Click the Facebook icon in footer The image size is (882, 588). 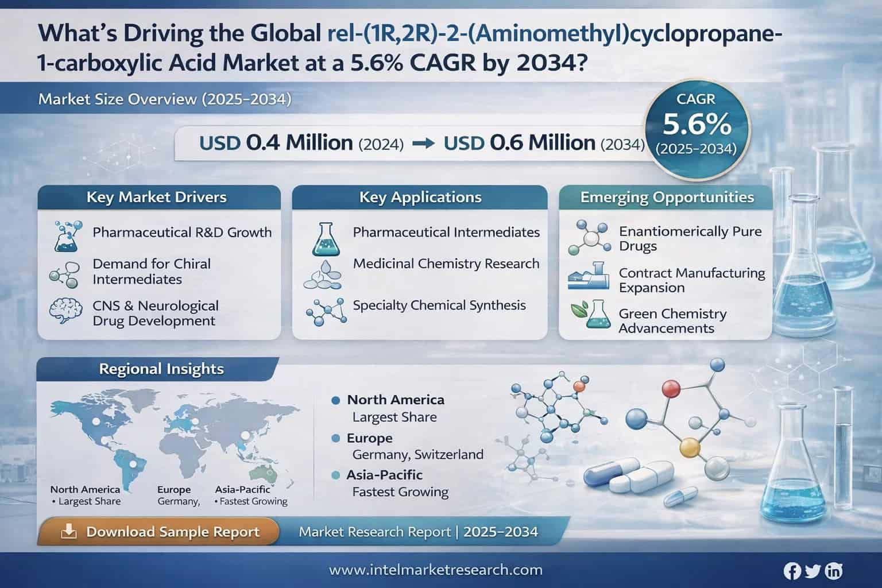(x=792, y=571)
